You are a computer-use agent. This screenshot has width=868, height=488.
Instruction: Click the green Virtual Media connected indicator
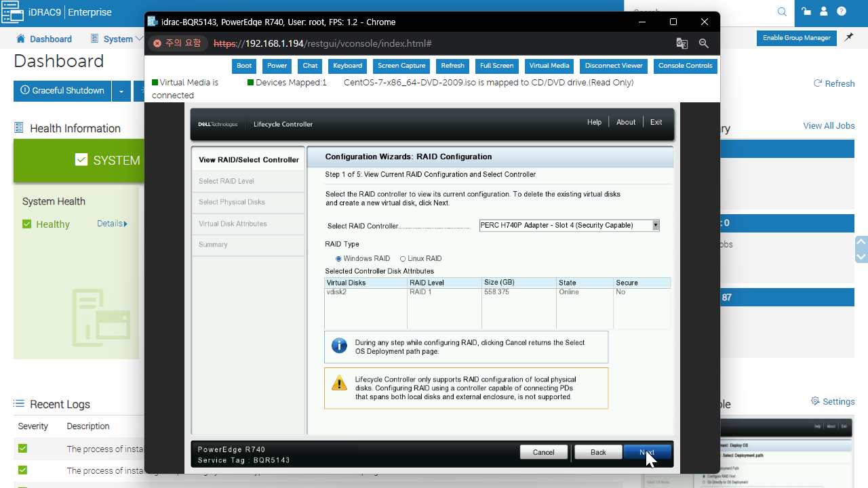(155, 83)
